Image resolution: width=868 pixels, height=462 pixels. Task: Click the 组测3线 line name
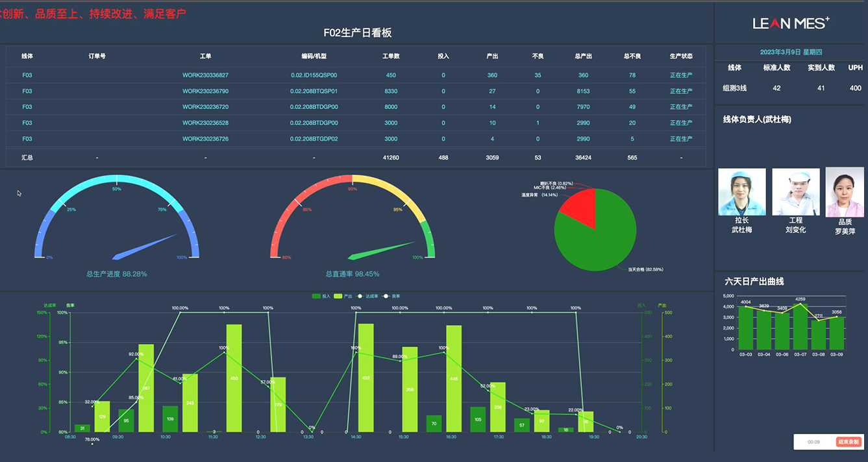coord(735,88)
